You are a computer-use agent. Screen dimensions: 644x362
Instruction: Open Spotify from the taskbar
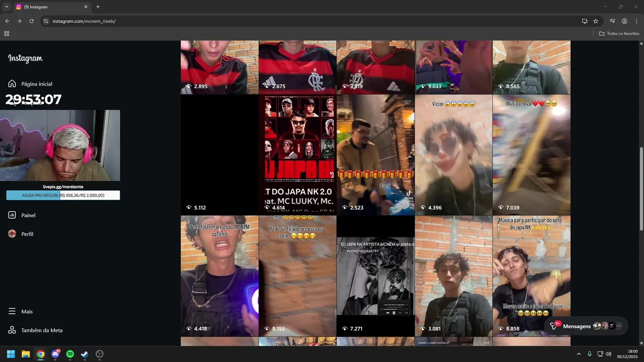coord(70,354)
